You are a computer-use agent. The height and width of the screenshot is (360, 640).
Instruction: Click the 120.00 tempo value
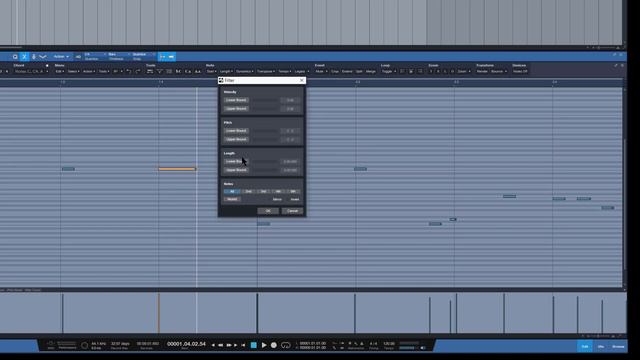click(389, 344)
